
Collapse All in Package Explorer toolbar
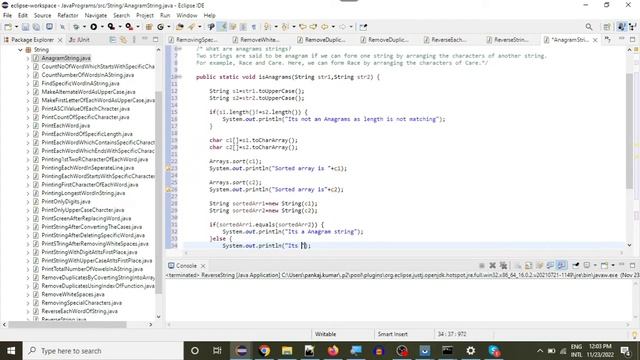[x=113, y=40]
